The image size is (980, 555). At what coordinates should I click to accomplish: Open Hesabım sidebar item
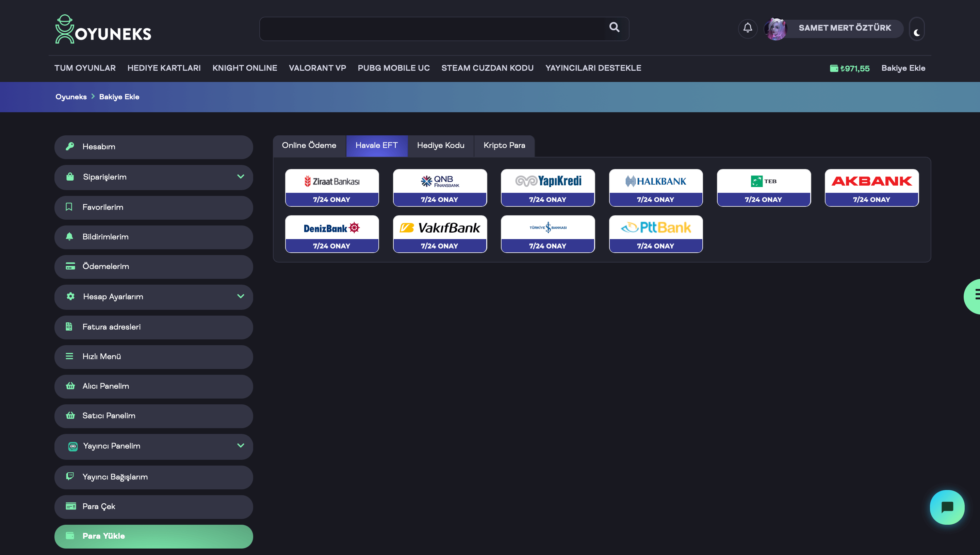(154, 147)
